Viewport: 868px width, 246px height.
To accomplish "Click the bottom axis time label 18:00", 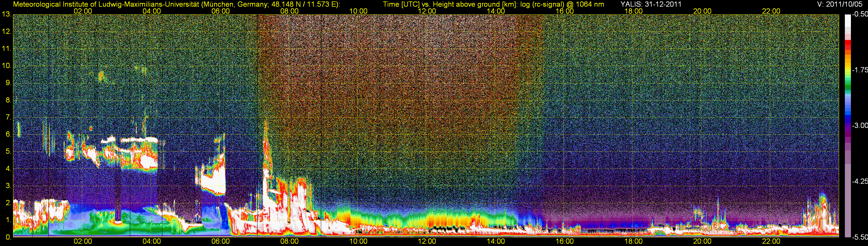I will (633, 241).
